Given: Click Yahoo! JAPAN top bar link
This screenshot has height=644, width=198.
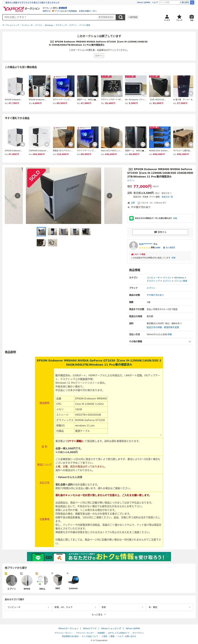Looking at the screenshot, I should (x=143, y=2).
